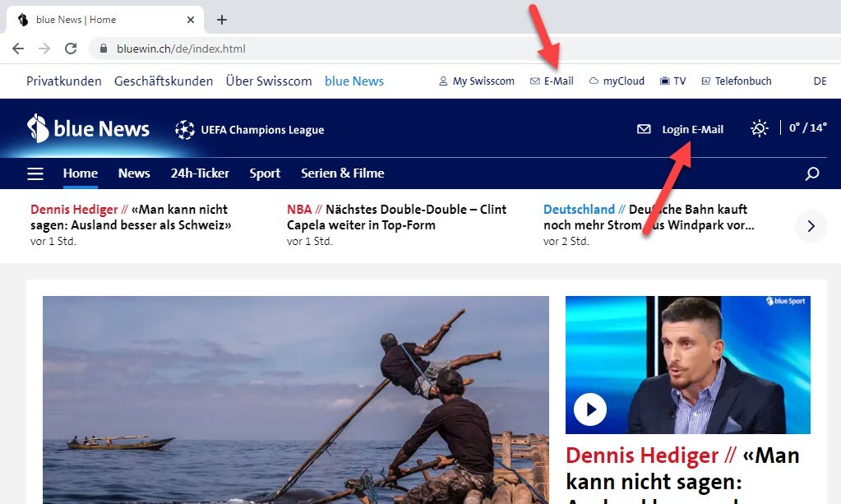This screenshot has width=841, height=504.
Task: Play the Dennis Hediger video
Action: [x=589, y=409]
